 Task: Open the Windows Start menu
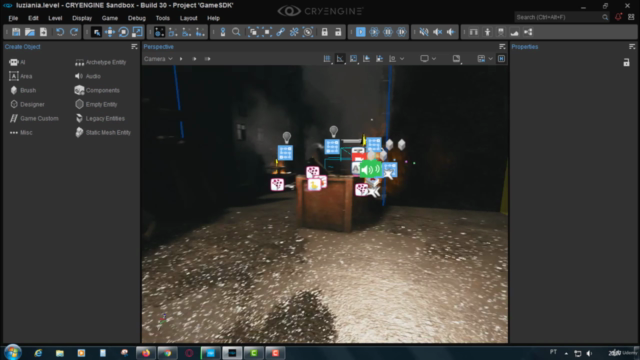[x=13, y=352]
